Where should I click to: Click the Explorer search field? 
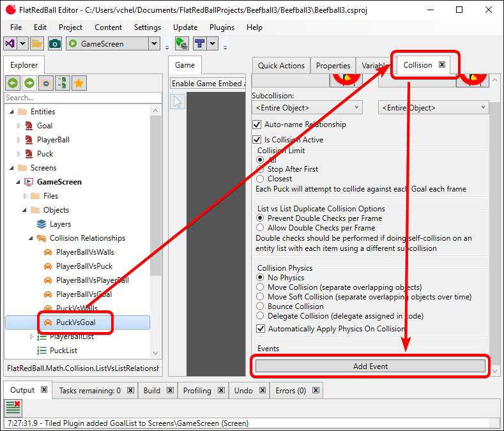(x=77, y=98)
